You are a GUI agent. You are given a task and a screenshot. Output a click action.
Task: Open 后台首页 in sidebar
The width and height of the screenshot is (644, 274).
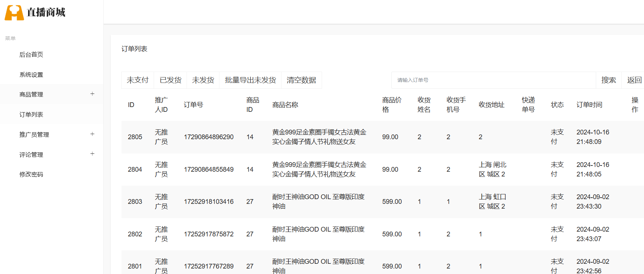[31, 54]
